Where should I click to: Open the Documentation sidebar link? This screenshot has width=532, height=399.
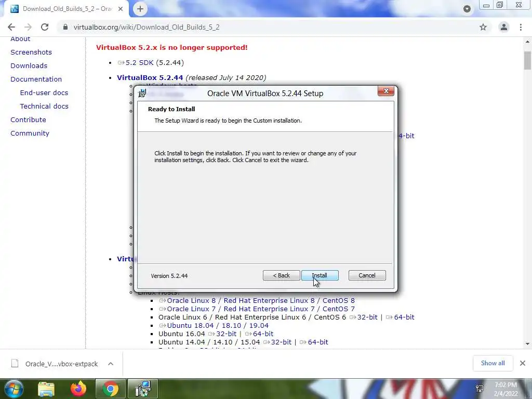[36, 79]
